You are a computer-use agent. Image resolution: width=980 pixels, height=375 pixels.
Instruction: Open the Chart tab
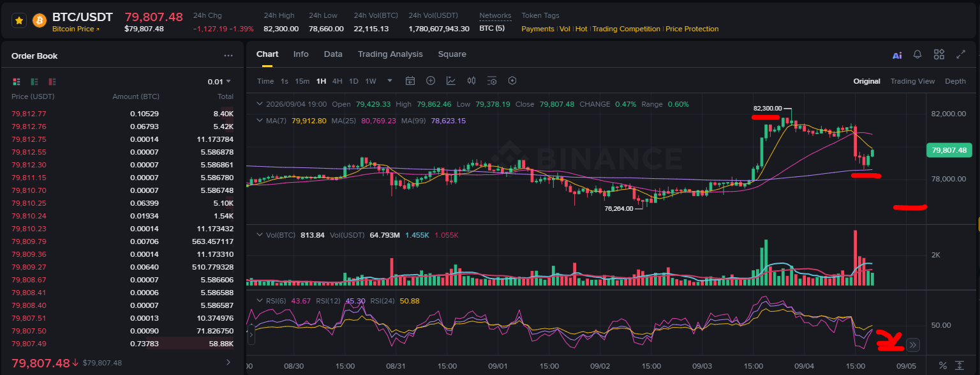click(x=267, y=54)
